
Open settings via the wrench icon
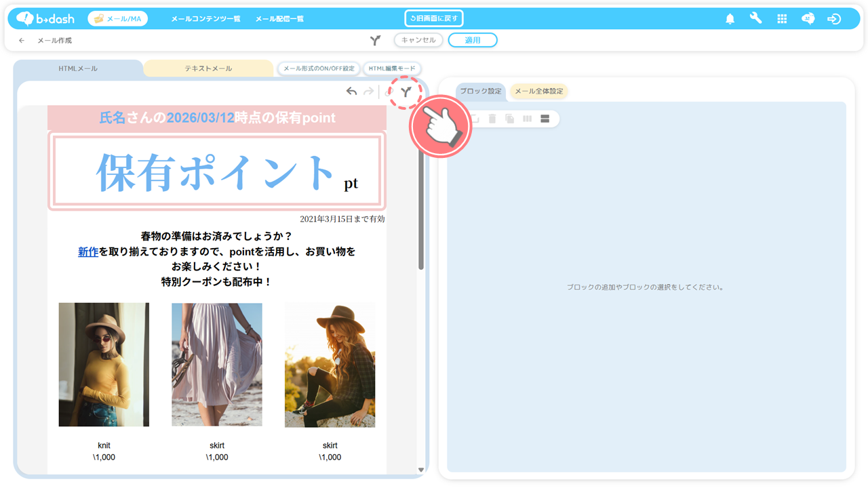[x=755, y=19]
